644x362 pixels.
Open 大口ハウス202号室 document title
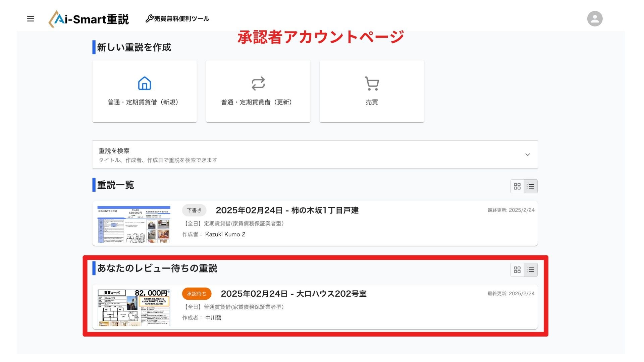(293, 294)
